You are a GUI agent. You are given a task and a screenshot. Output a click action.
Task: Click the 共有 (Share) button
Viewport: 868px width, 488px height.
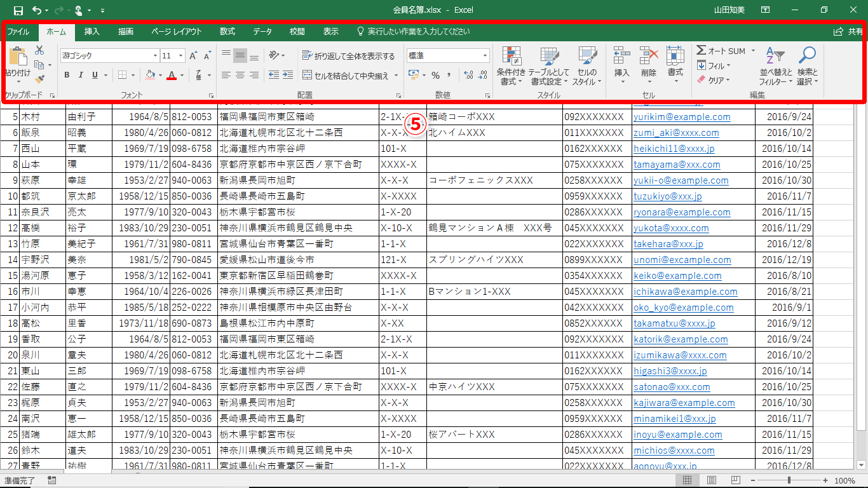tap(848, 31)
